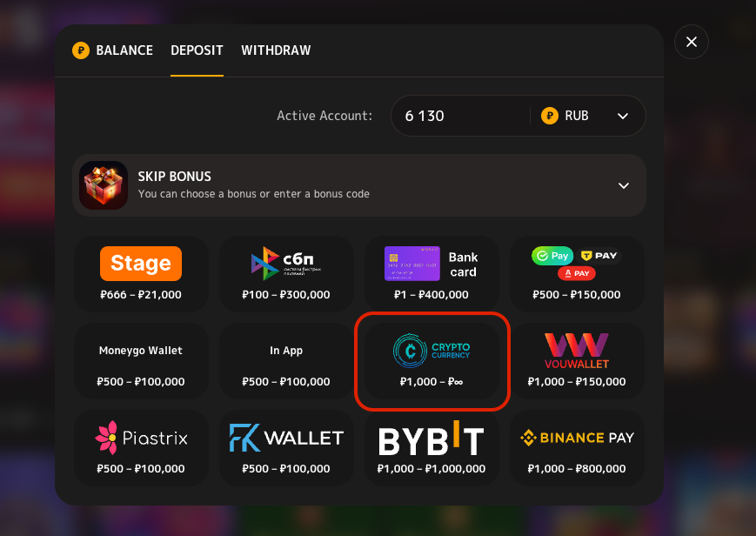The width and height of the screenshot is (756, 536).
Task: Select the red Alfa Pay icon
Action: point(577,273)
